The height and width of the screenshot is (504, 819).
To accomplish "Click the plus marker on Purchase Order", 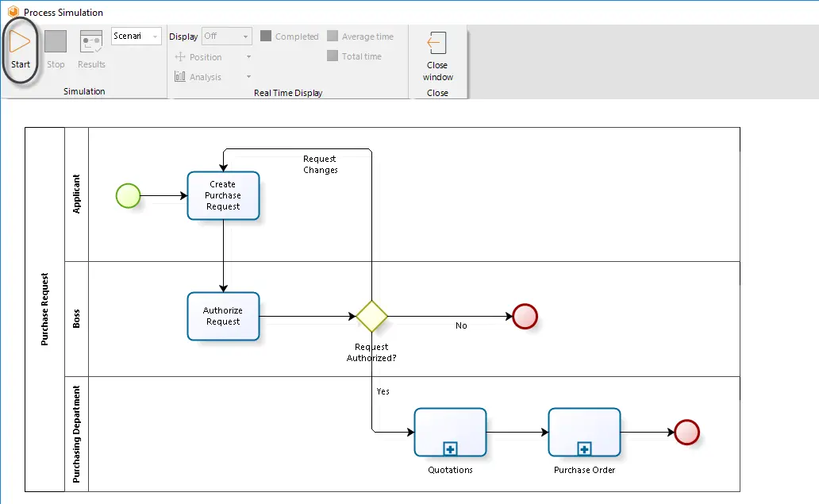I will click(x=584, y=448).
